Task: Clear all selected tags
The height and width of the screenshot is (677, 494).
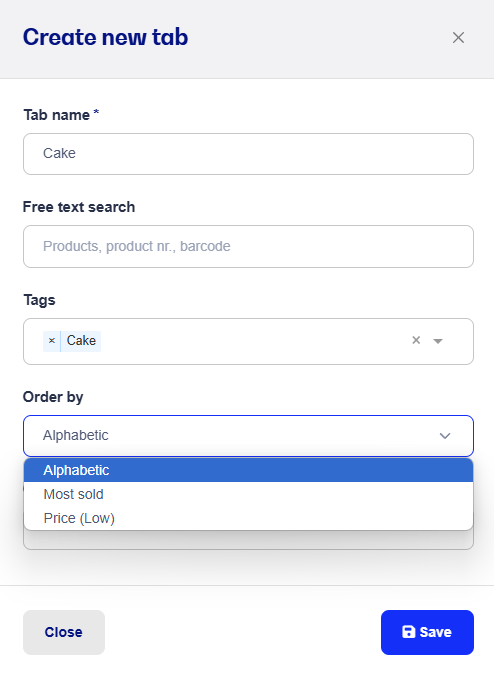Action: [416, 340]
